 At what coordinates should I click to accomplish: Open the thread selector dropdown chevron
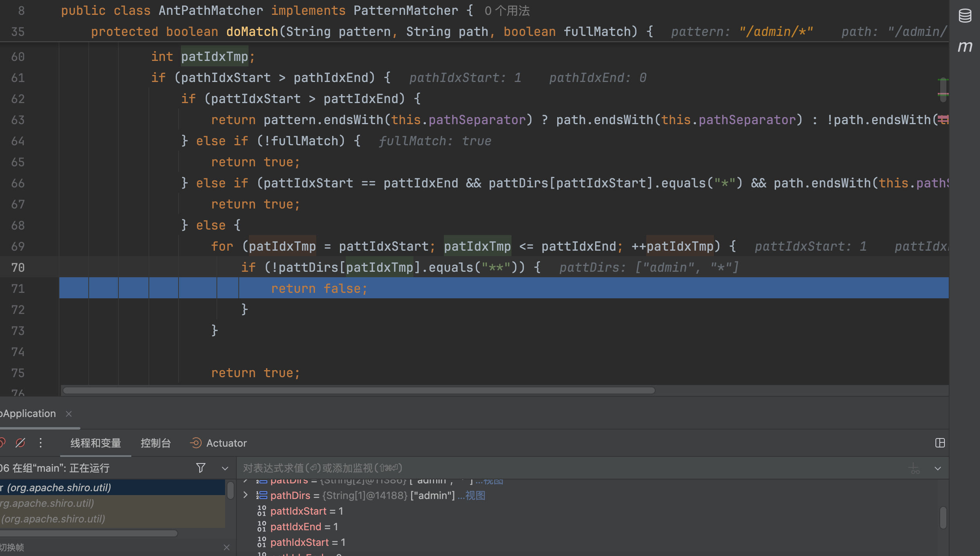pos(225,468)
